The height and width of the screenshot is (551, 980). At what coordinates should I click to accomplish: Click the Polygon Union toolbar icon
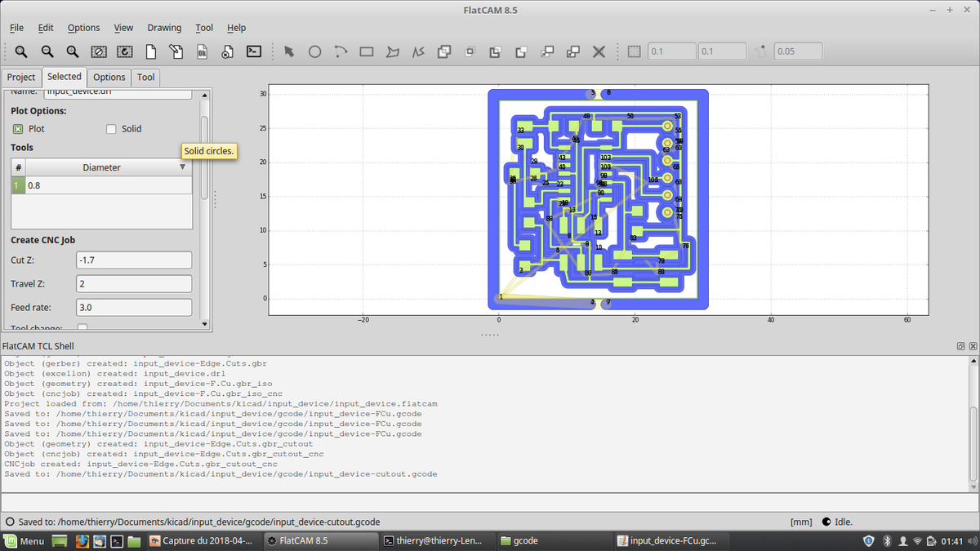[x=444, y=51]
